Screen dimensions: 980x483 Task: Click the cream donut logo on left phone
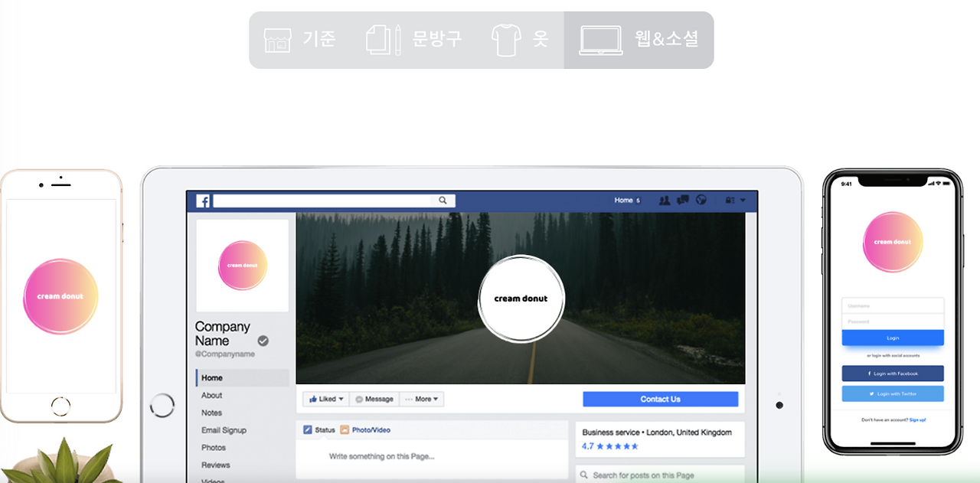[x=61, y=296]
